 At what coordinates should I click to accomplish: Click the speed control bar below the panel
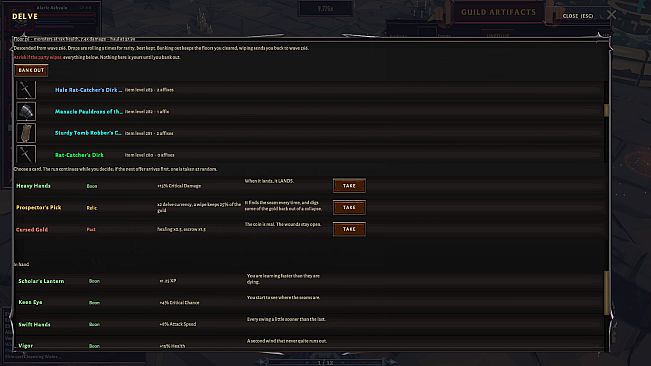(x=326, y=362)
